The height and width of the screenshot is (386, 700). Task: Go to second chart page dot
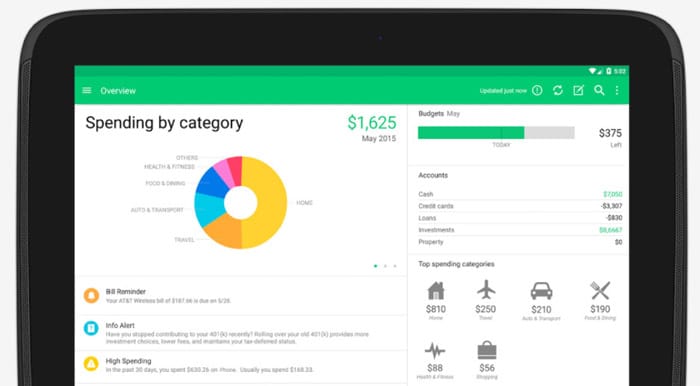pos(385,266)
